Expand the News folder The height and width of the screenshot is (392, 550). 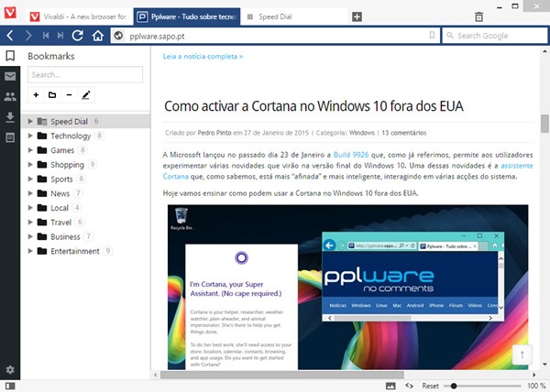coord(30,193)
